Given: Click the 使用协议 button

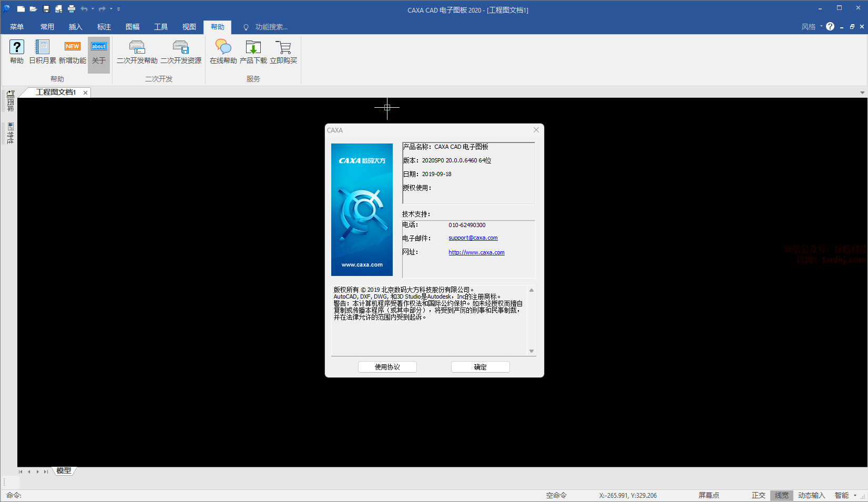Looking at the screenshot, I should pyautogui.click(x=387, y=367).
